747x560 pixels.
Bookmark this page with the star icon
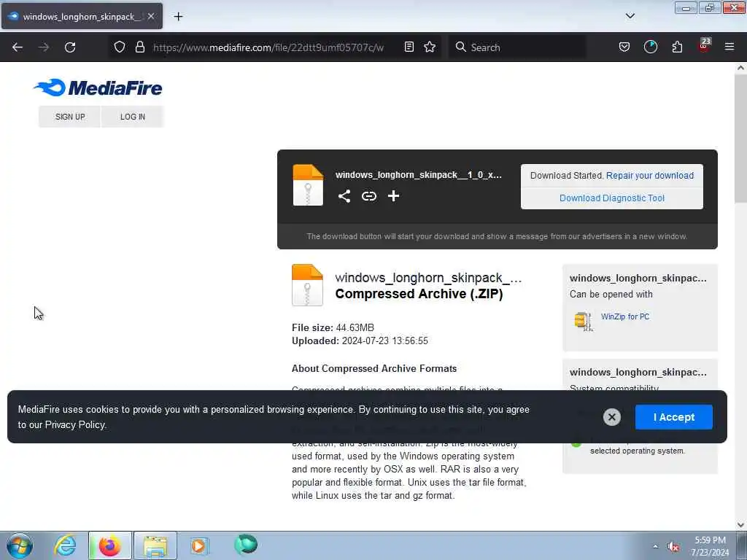pos(430,47)
